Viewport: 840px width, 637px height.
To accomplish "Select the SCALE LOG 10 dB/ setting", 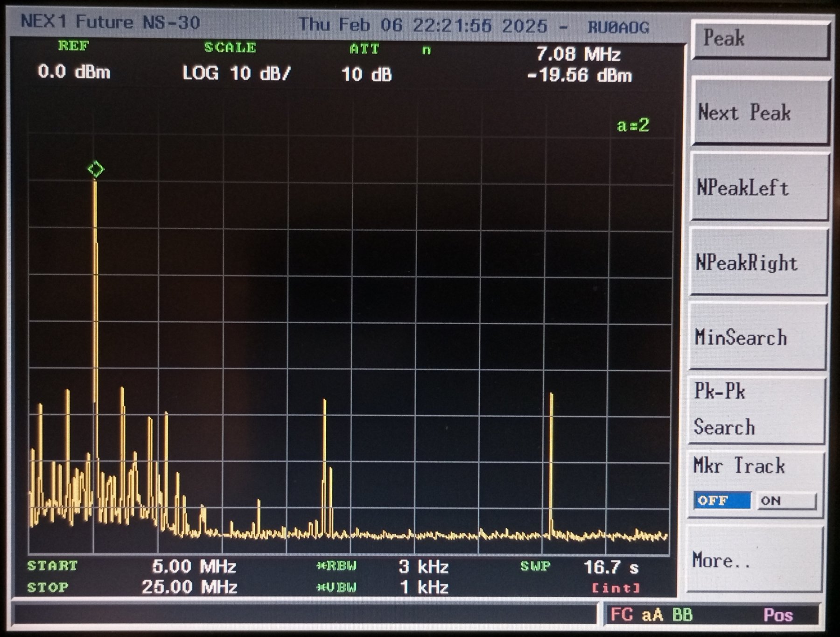I will click(x=236, y=73).
